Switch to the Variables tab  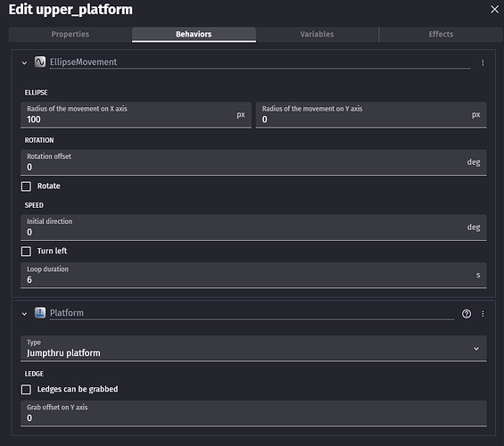tap(317, 35)
